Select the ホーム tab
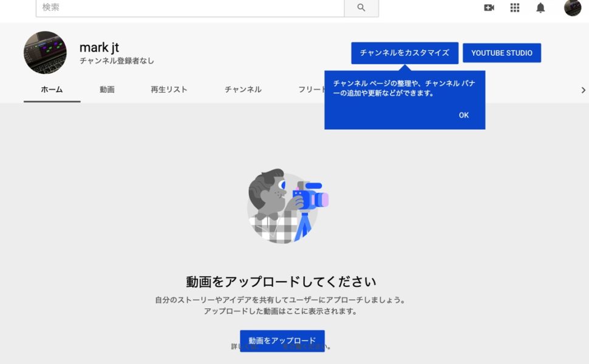The width and height of the screenshot is (589, 364). (x=52, y=89)
